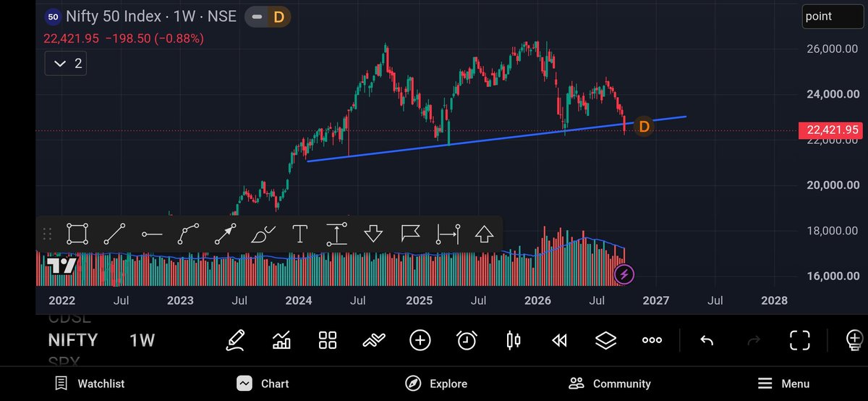Select the trend line drawing tool
Viewport: 868px width, 401px height.
tap(114, 234)
